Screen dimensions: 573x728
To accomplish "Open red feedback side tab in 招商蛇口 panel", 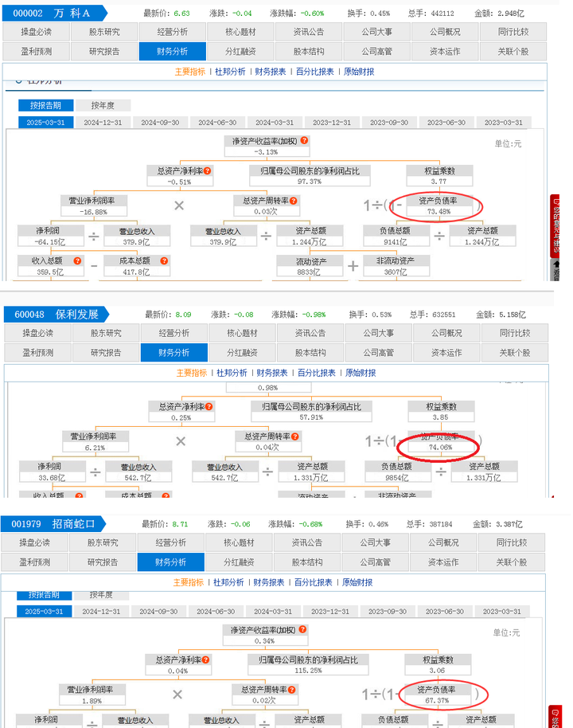I will pyautogui.click(x=554, y=717).
